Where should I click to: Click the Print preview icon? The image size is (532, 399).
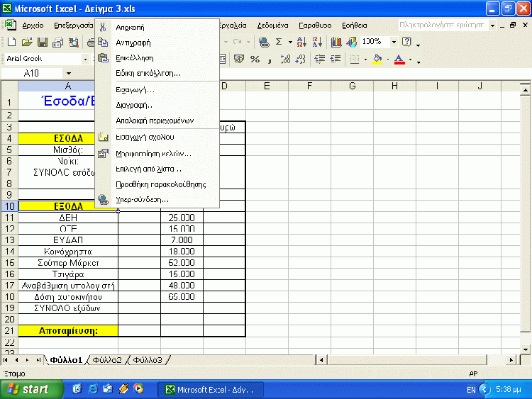click(74, 42)
